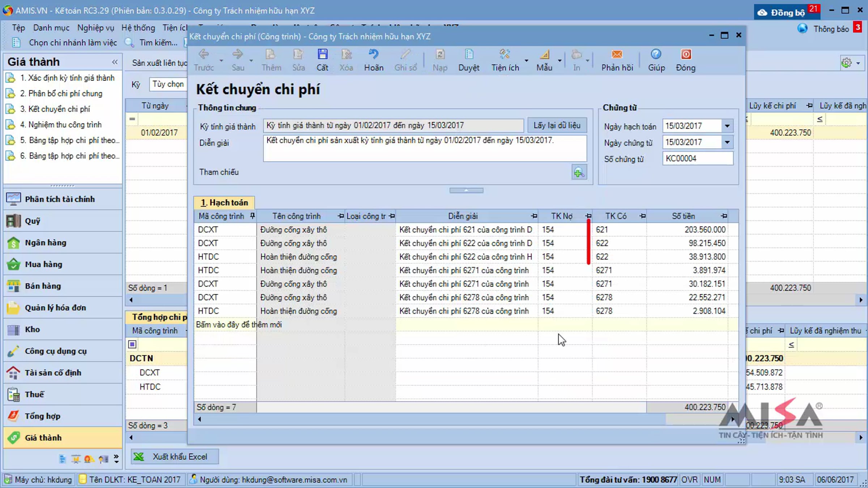Open the Kho module
868x488 pixels.
[63, 329]
